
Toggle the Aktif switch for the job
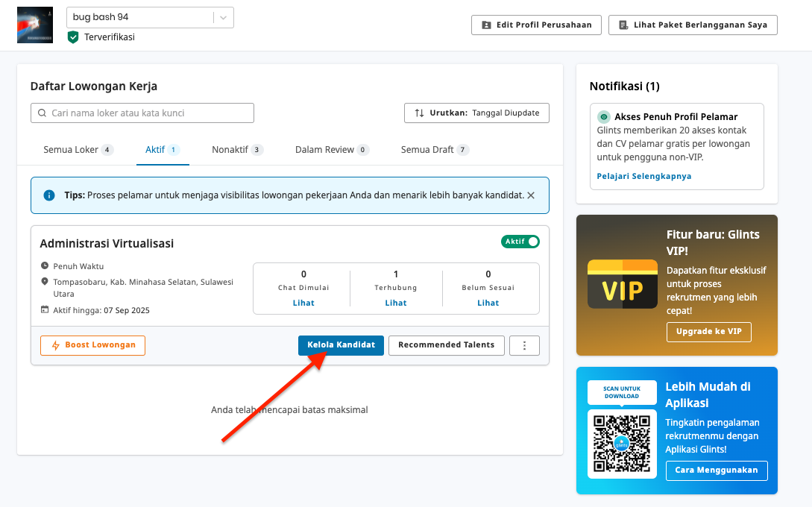520,242
